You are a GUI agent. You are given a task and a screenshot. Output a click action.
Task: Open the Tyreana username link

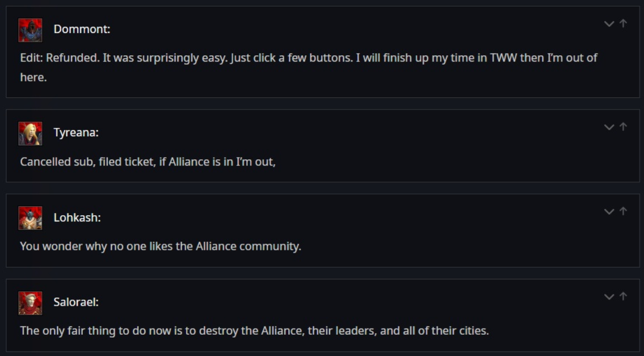pos(76,133)
